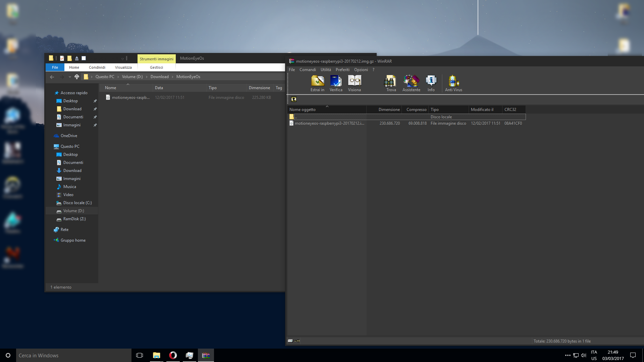Open the Opera browser from the taskbar
The height and width of the screenshot is (362, 644).
pos(173,355)
